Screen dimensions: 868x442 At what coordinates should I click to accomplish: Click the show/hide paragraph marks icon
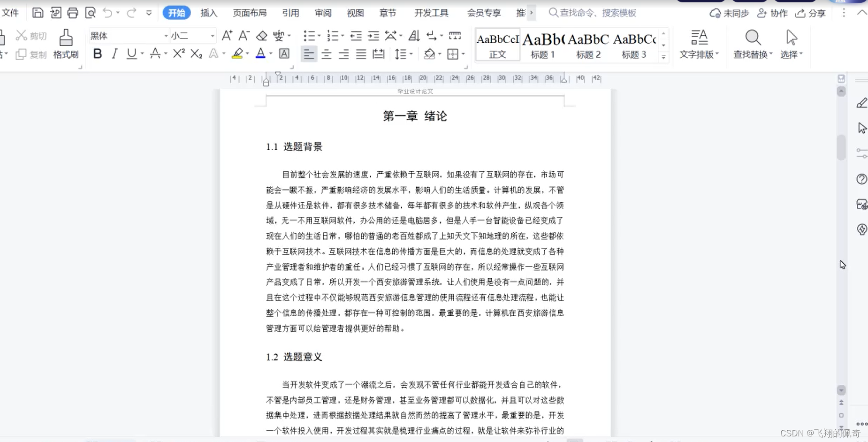pos(431,36)
